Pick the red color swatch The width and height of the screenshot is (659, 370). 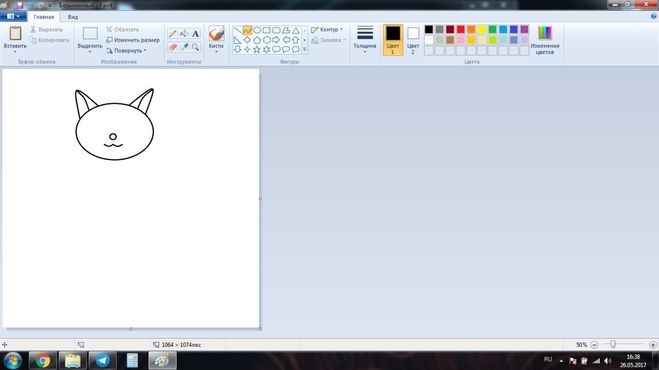point(461,29)
